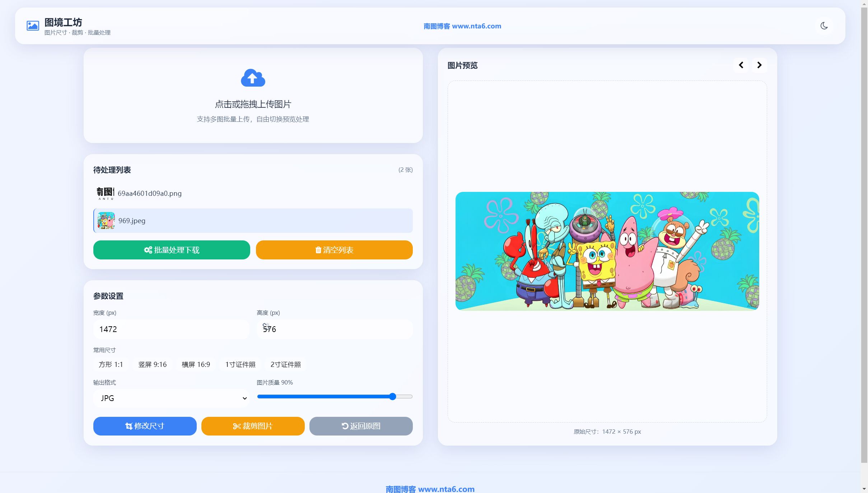Click the 修改尺寸 button

tap(145, 426)
